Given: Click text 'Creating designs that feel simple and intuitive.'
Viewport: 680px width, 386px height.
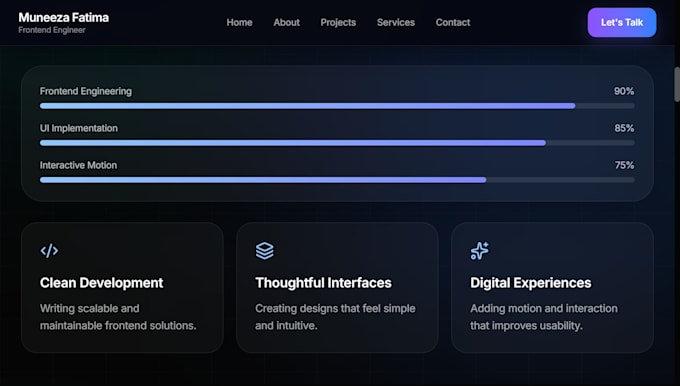Looking at the screenshot, I should tap(335, 317).
